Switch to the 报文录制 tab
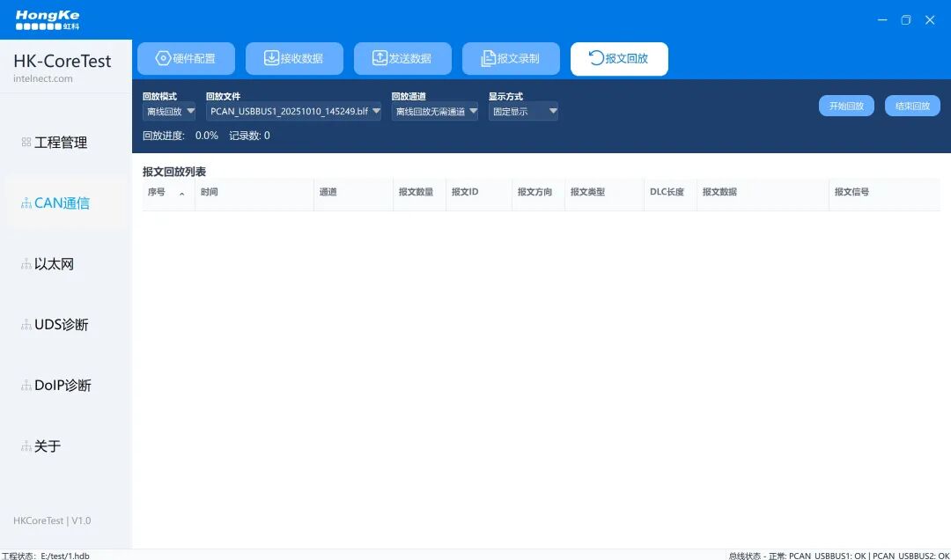951x560 pixels. click(x=511, y=59)
